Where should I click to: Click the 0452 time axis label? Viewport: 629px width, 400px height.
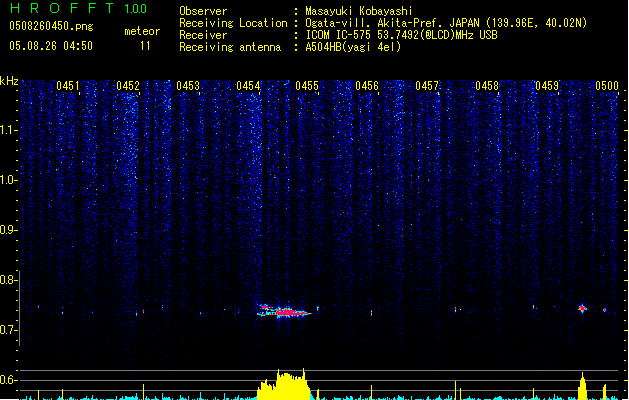(x=128, y=86)
